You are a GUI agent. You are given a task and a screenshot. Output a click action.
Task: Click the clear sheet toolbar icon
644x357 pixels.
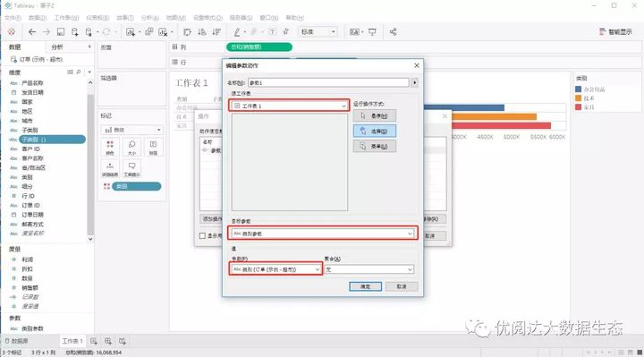(x=163, y=31)
